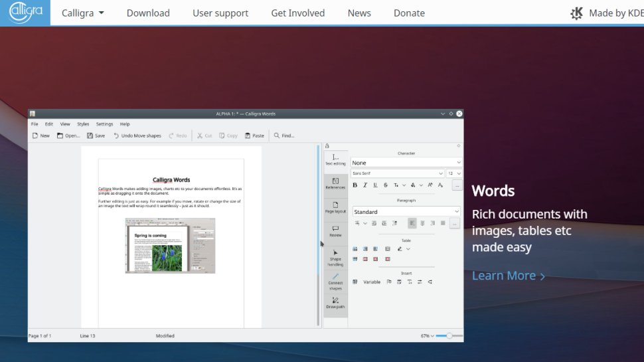Open the Help menu in Words

click(x=125, y=124)
